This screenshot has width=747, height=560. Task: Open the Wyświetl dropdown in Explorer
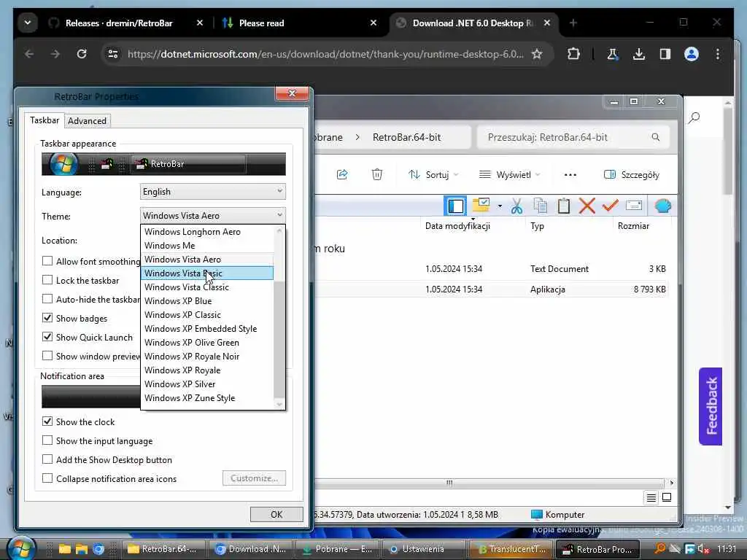pyautogui.click(x=509, y=175)
